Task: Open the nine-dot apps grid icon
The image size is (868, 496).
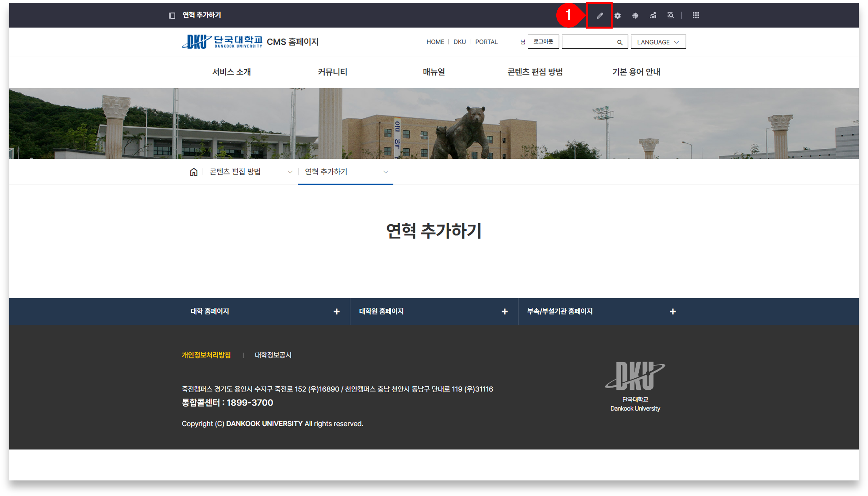Action: click(x=696, y=15)
